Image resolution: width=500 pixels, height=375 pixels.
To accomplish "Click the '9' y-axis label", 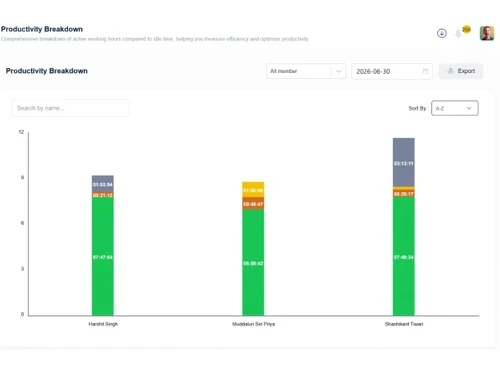I will (22, 177).
